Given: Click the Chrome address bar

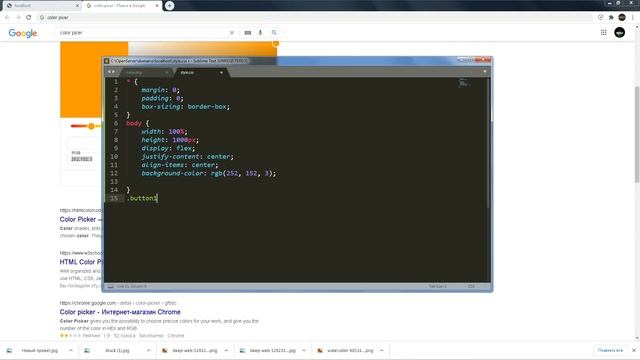Looking at the screenshot, I should 314,18.
